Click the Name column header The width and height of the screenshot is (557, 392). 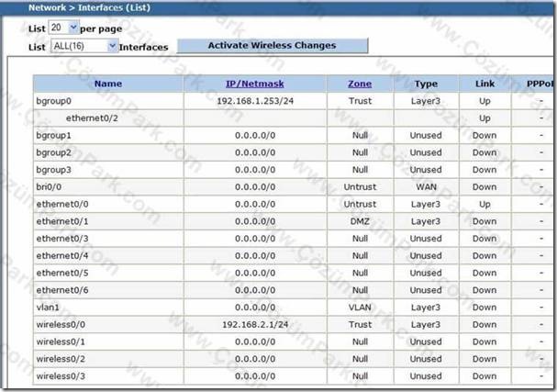[108, 84]
